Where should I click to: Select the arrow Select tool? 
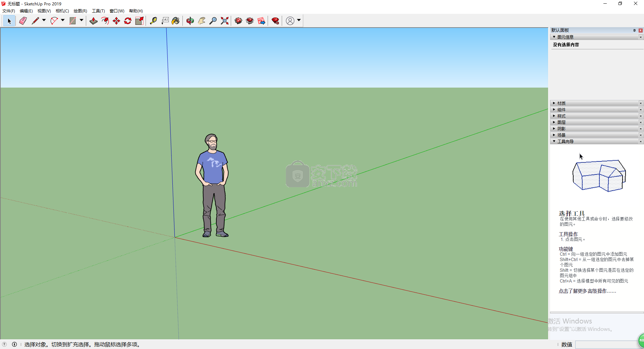point(9,21)
